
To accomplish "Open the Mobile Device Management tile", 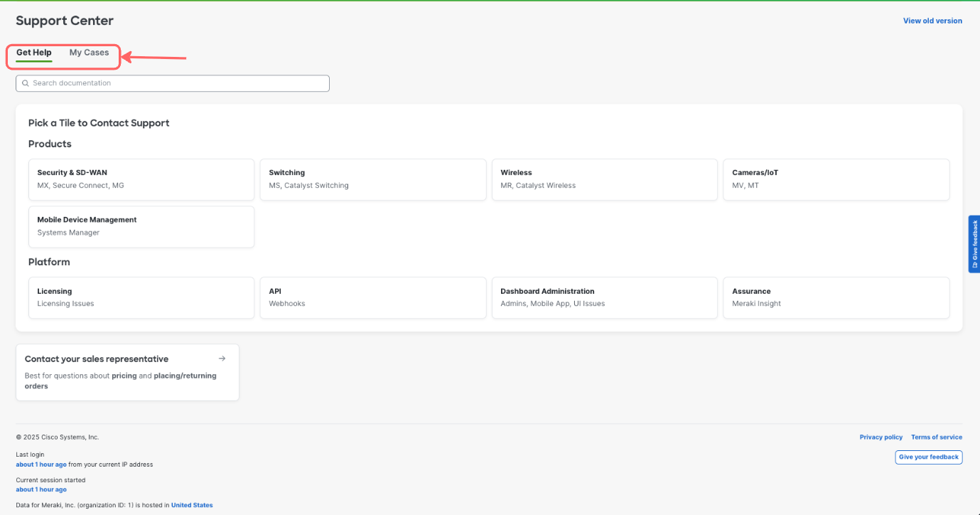I will (x=141, y=226).
